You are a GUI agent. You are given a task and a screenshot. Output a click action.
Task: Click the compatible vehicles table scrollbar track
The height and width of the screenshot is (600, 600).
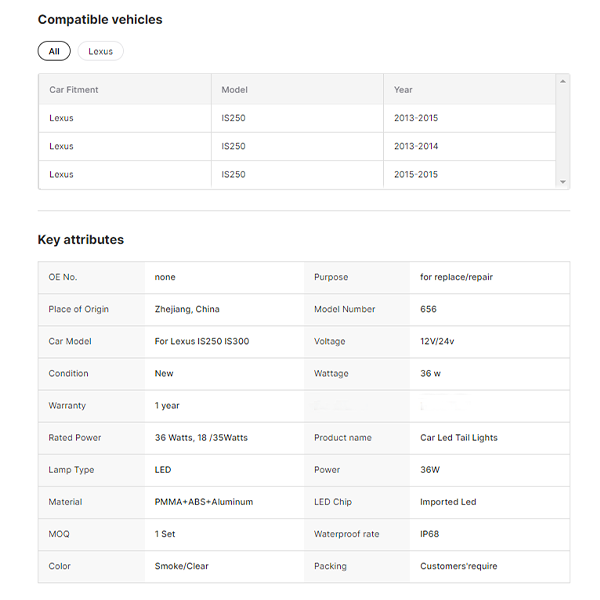tap(563, 130)
